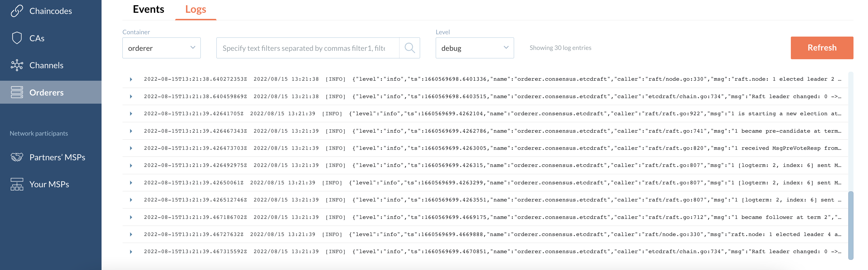Expand the 'became follower at term 2' entry
868x270 pixels.
click(x=131, y=217)
